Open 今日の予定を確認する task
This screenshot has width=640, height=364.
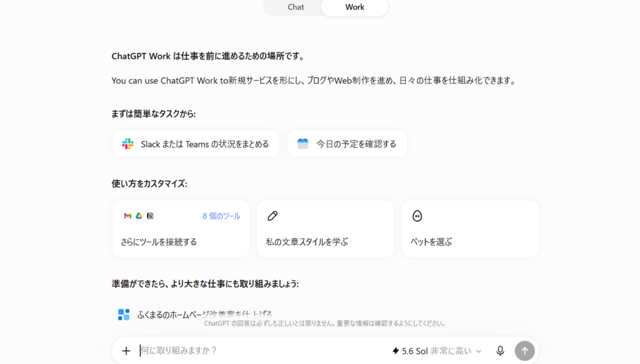click(347, 144)
